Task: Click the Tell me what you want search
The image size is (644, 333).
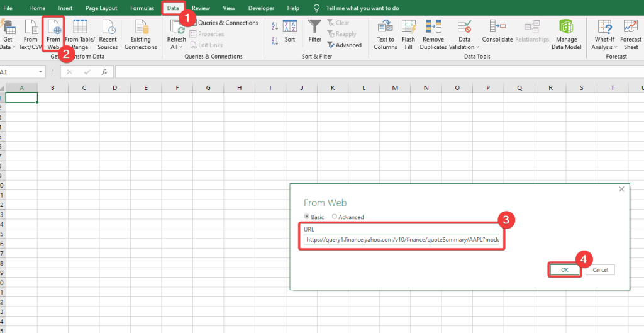Action: point(362,8)
